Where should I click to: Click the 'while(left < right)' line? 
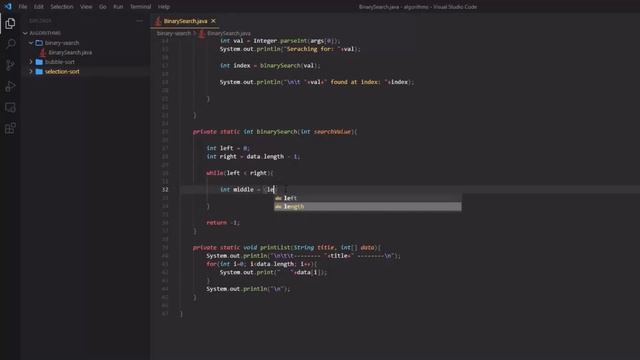click(x=240, y=173)
